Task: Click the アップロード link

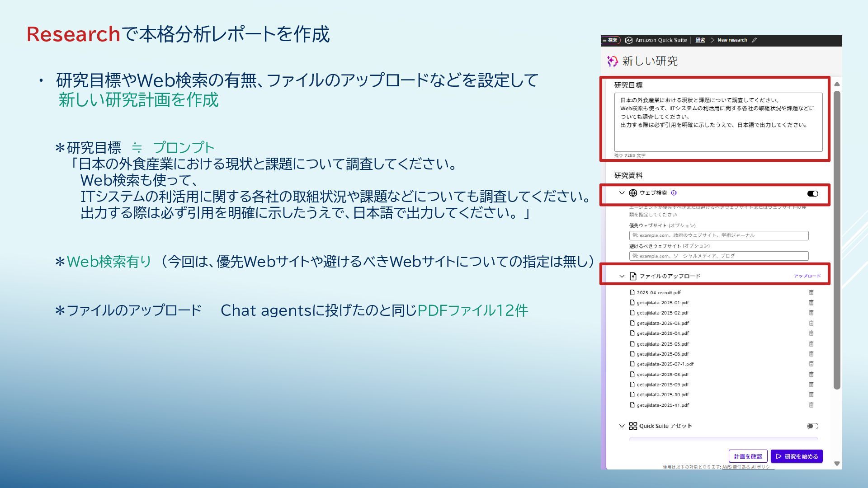Action: coord(807,276)
